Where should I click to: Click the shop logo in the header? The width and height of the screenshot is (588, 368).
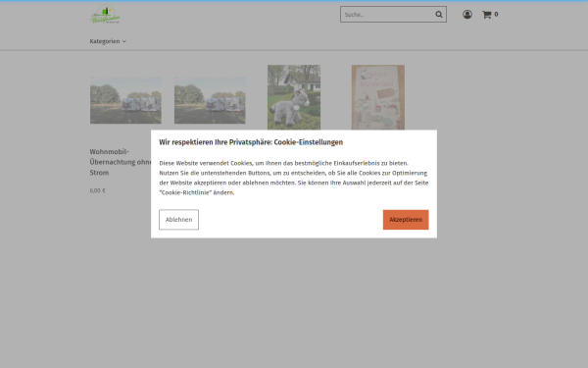(106, 15)
